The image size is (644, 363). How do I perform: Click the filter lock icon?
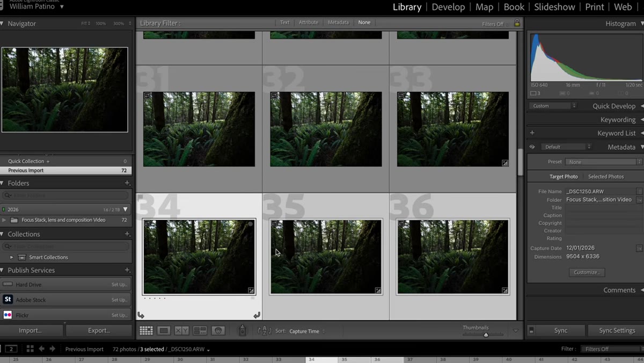point(517,23)
